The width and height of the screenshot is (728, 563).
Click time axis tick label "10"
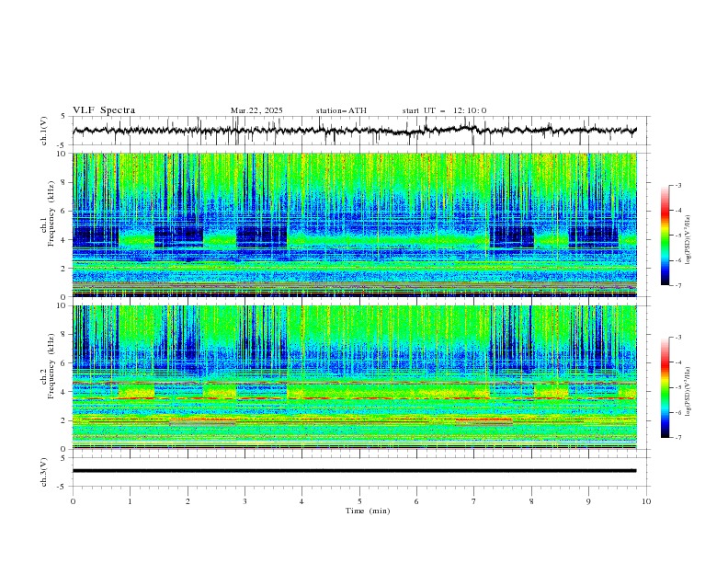tap(646, 501)
